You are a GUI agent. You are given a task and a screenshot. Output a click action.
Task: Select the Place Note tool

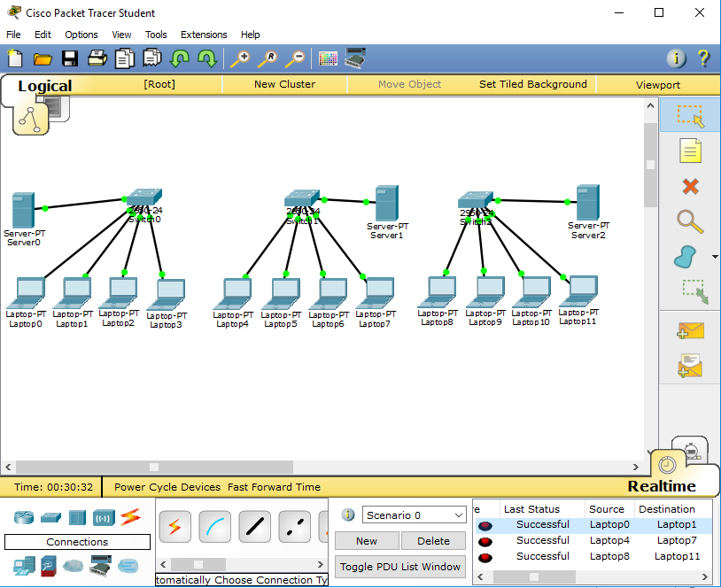[x=689, y=151]
